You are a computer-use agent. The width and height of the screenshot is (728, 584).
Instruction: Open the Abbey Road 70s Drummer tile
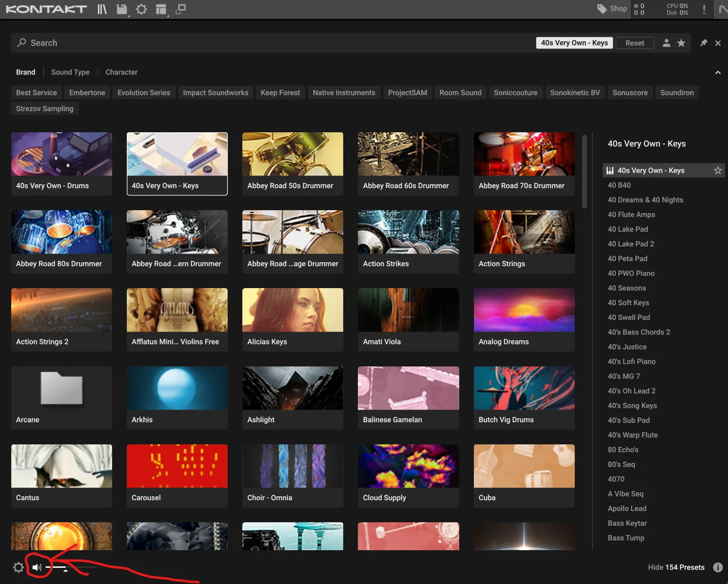pos(524,164)
